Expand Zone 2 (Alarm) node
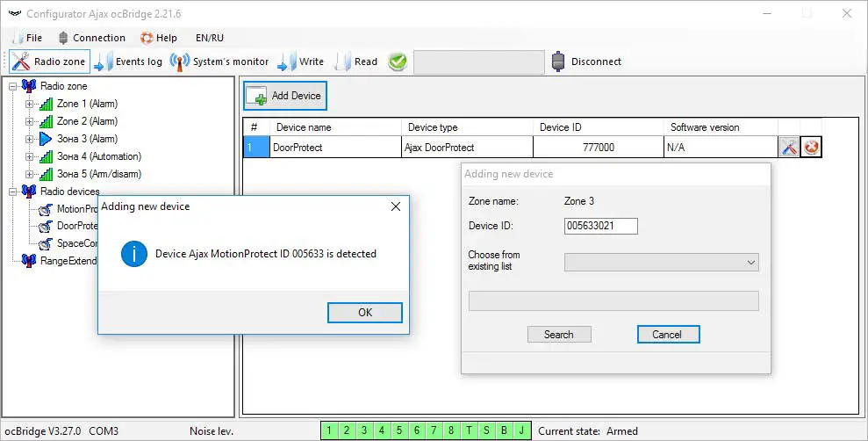The width and height of the screenshot is (868, 441). point(29,121)
